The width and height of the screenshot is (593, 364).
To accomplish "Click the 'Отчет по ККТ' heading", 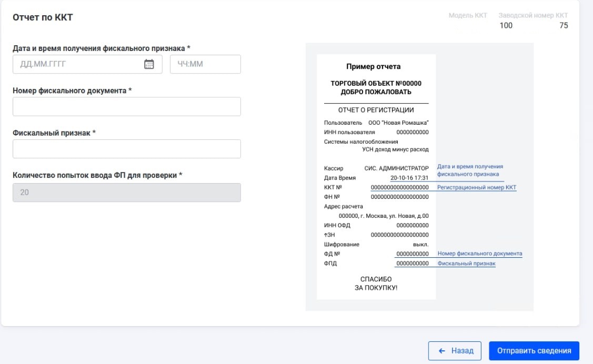I will [43, 17].
